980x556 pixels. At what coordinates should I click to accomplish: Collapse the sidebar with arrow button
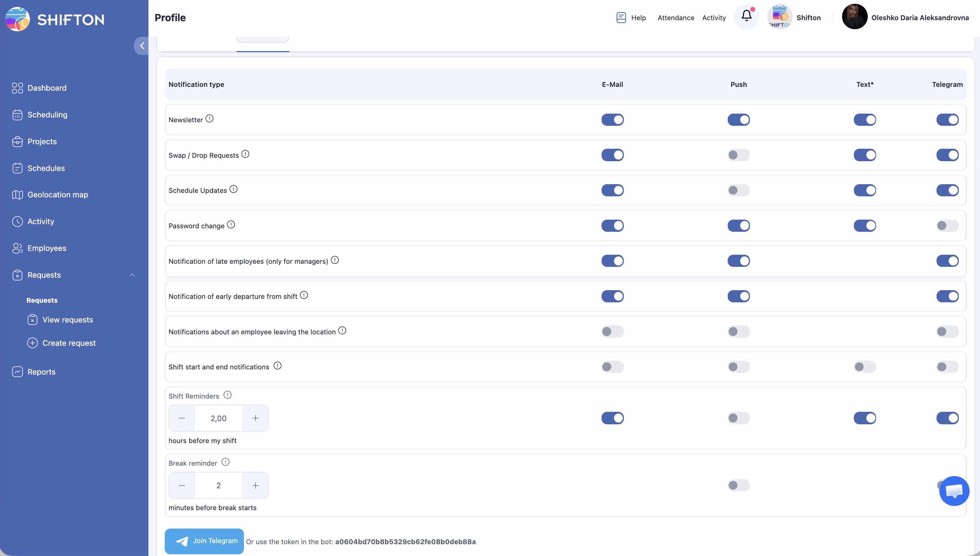point(142,46)
